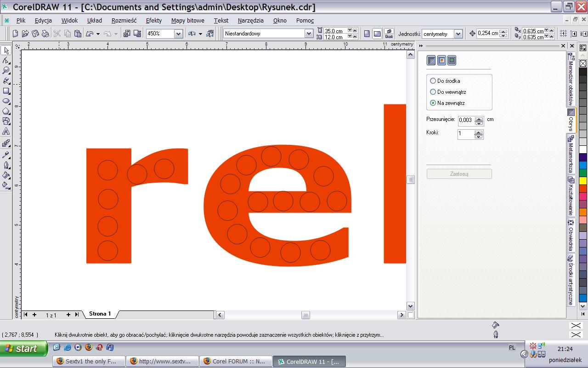Select the Ellipse tool
Screen dimensions: 588x368
(x=6, y=101)
